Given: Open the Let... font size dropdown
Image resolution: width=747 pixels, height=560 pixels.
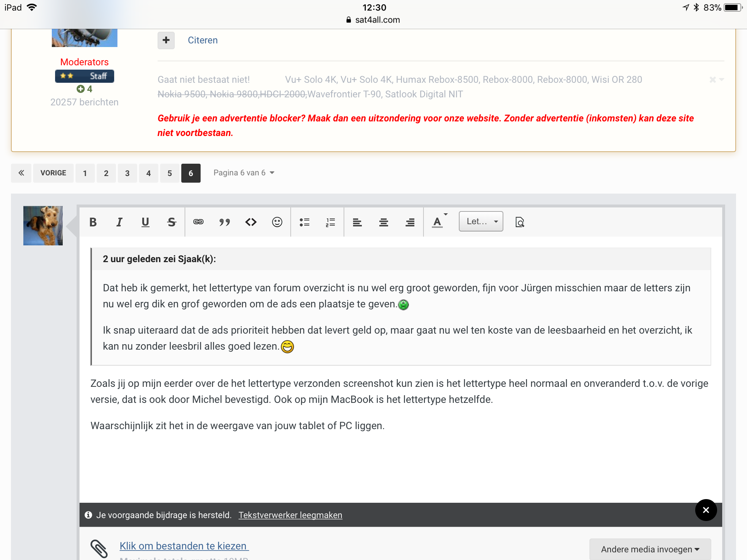Looking at the screenshot, I should coord(481,221).
